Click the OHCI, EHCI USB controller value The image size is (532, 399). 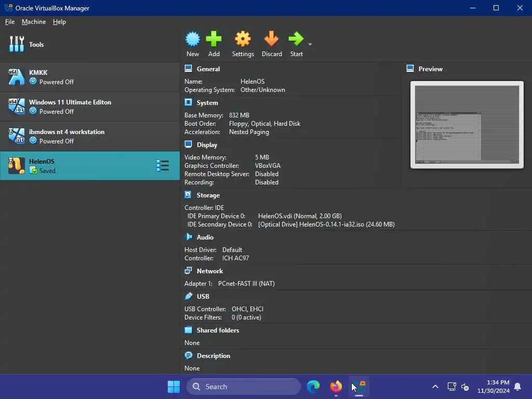coord(247,309)
